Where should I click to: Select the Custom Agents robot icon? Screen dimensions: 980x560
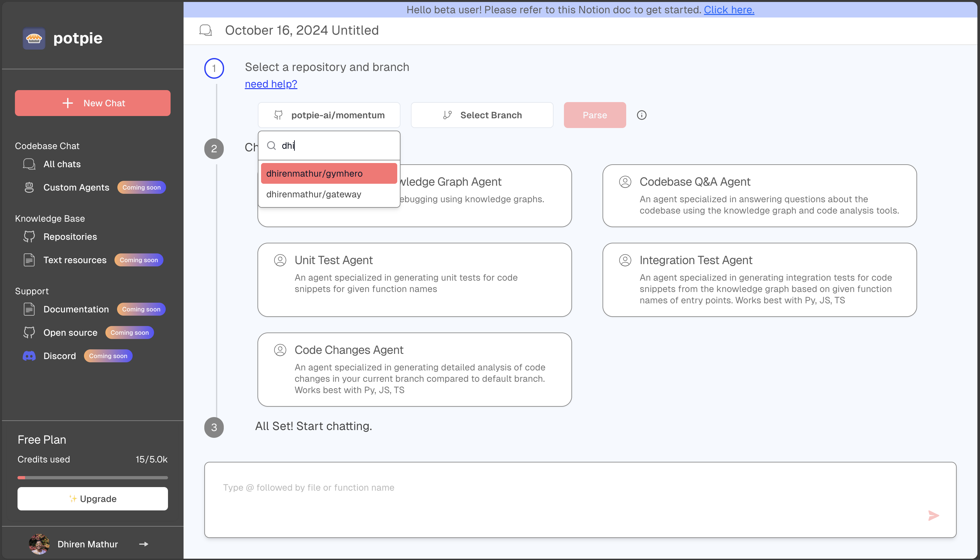pyautogui.click(x=29, y=187)
